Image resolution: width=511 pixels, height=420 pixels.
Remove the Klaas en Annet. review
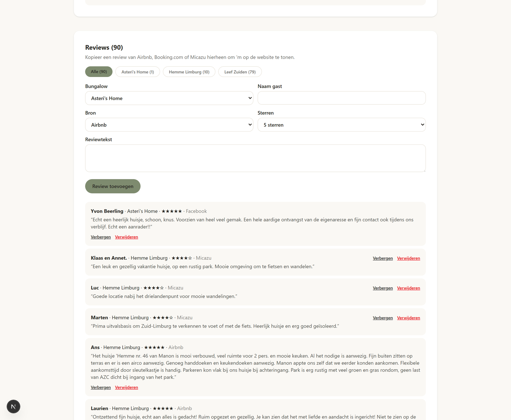pyautogui.click(x=408, y=258)
